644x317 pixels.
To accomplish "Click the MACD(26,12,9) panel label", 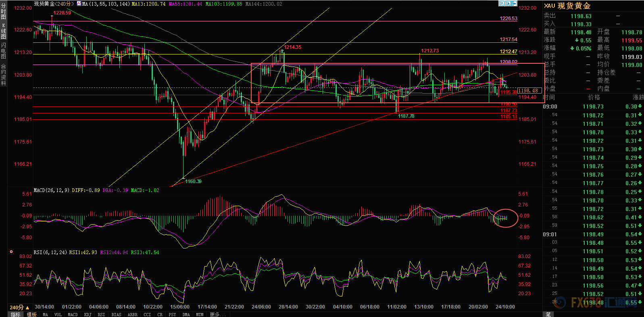I will 52,190.
